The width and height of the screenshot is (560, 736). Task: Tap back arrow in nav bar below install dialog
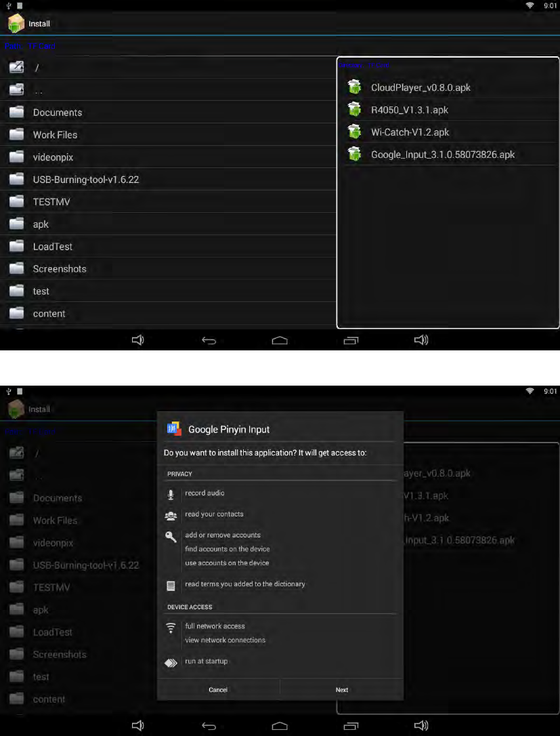click(x=209, y=726)
